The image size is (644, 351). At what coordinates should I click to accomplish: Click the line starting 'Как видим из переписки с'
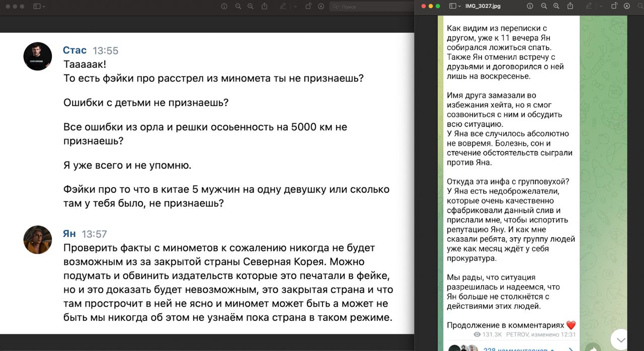(x=497, y=28)
